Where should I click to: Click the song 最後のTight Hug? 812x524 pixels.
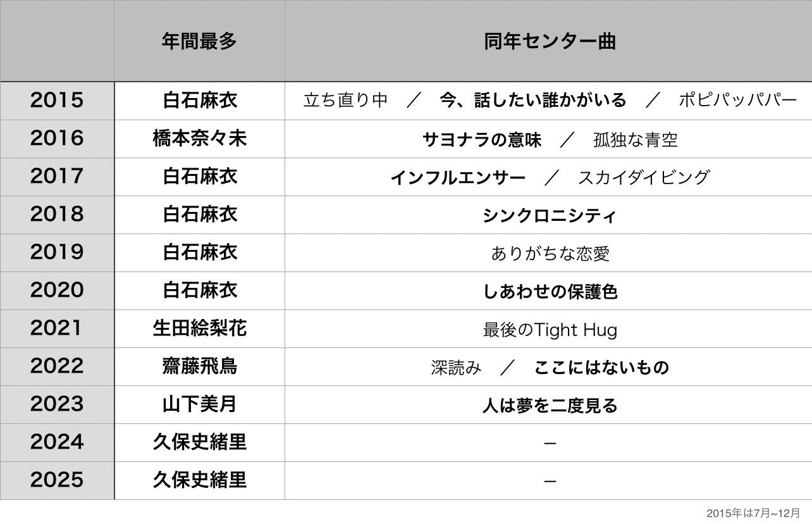tap(549, 329)
